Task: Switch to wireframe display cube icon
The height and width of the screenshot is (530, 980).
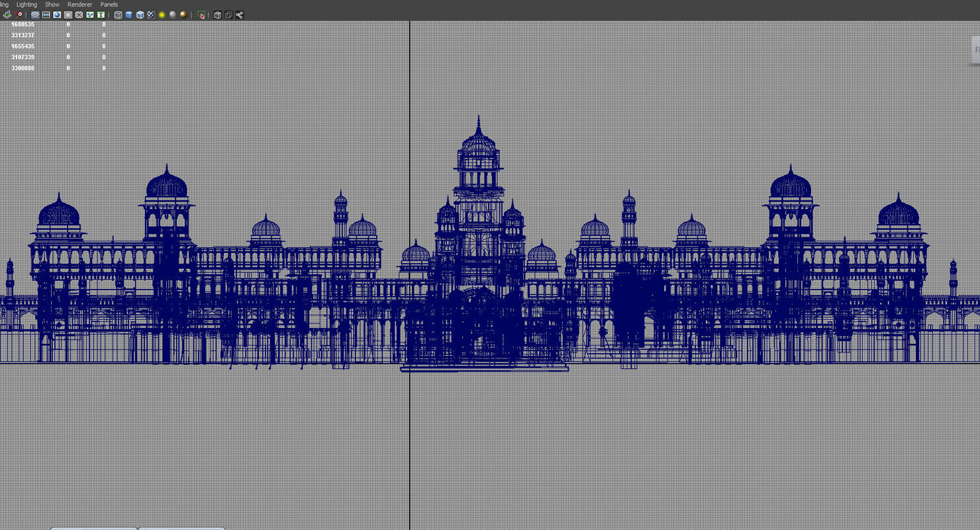Action: pyautogui.click(x=118, y=15)
